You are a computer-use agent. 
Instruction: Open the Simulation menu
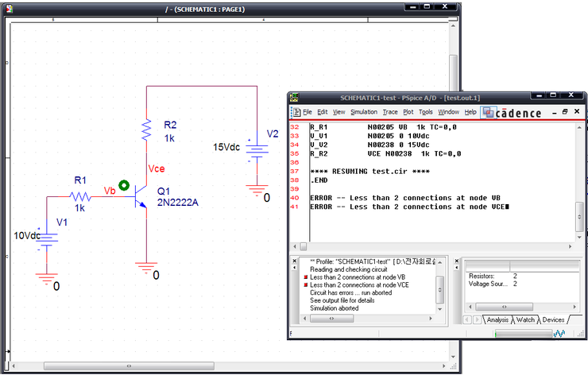(x=364, y=112)
